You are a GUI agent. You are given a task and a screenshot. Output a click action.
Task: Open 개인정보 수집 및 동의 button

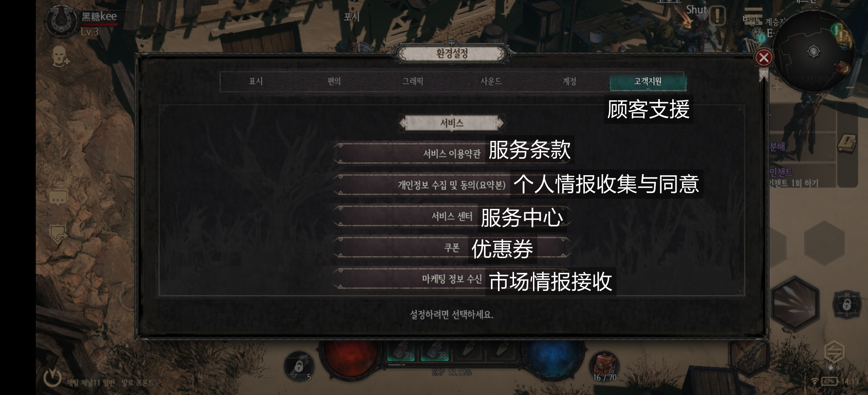(x=452, y=185)
